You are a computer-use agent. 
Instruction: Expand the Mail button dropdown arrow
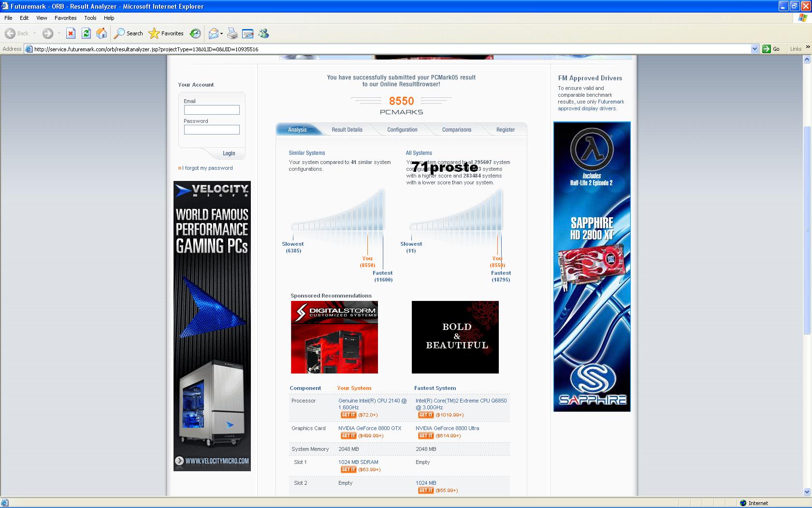pyautogui.click(x=221, y=33)
